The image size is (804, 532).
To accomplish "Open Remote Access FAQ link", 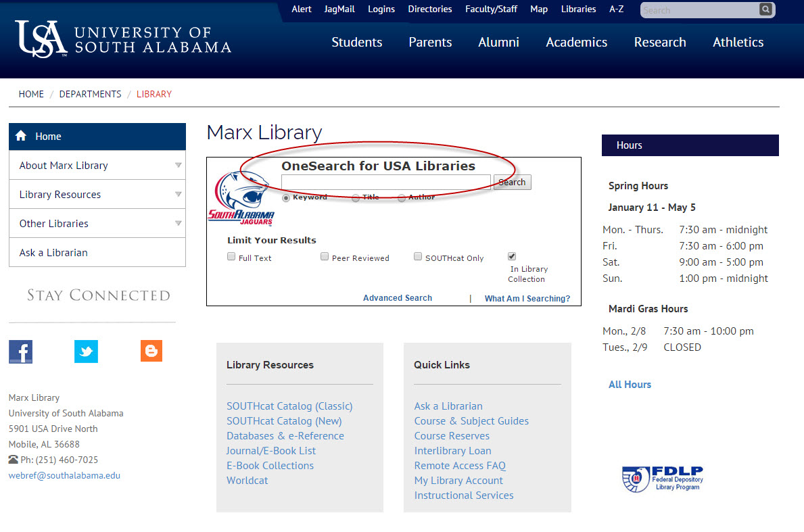I will 460,465.
